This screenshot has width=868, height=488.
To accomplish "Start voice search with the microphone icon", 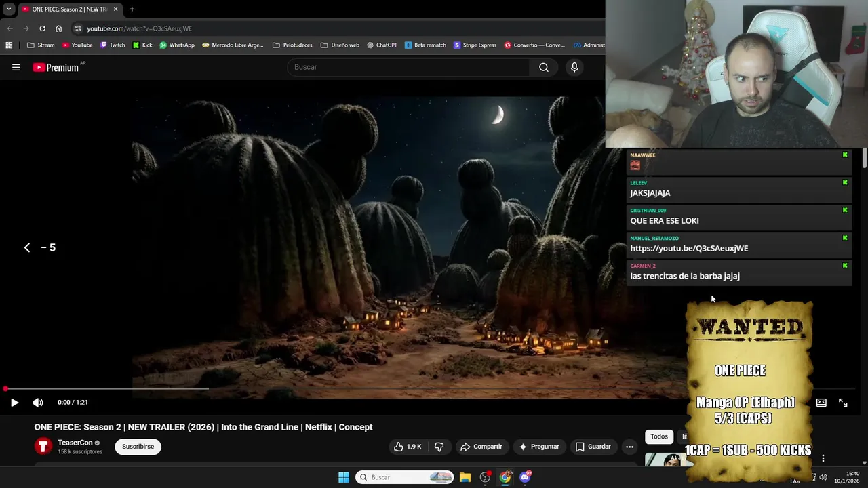I will pyautogui.click(x=574, y=67).
